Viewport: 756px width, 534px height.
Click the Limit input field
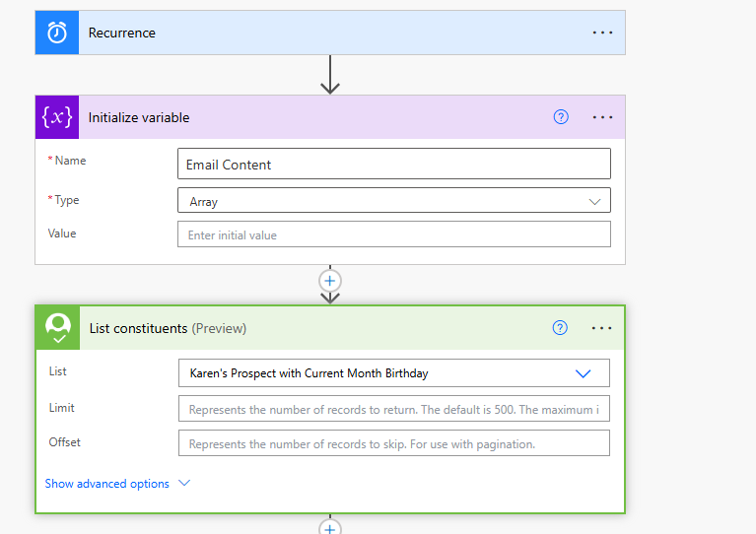[393, 409]
